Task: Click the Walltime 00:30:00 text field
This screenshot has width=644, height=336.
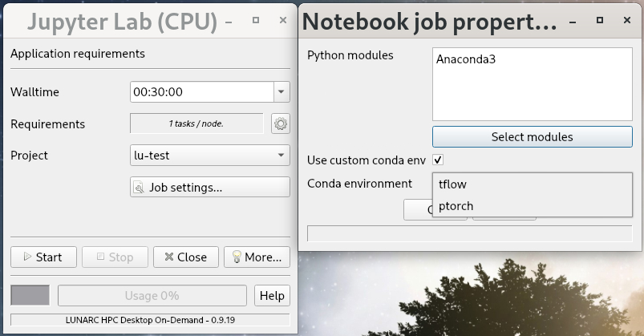Action: 202,91
